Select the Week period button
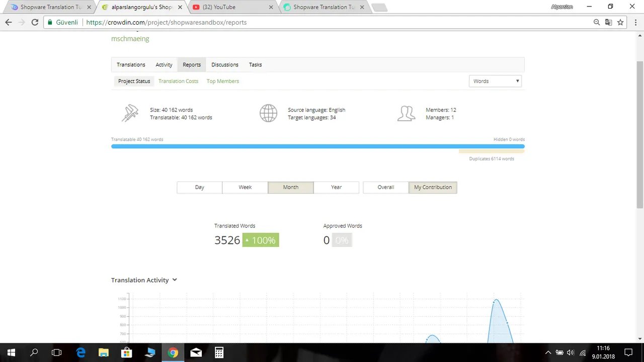The width and height of the screenshot is (644, 362). coord(245,187)
